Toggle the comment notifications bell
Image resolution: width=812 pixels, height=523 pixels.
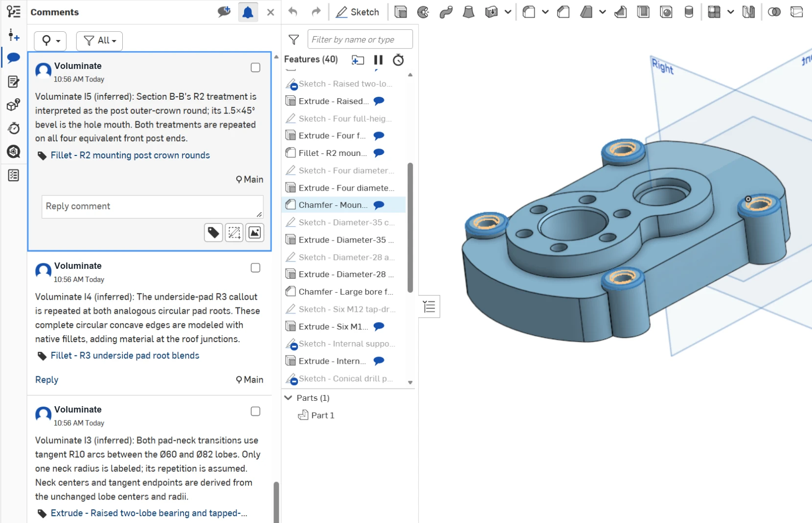pos(248,12)
